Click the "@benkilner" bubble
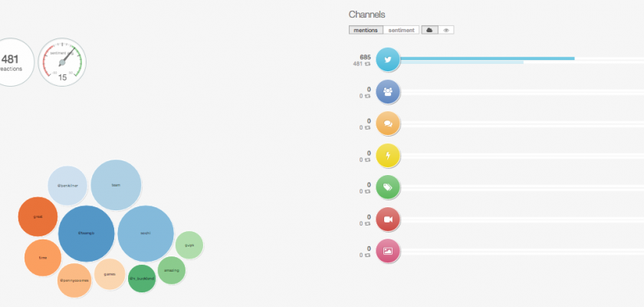 pyautogui.click(x=68, y=186)
